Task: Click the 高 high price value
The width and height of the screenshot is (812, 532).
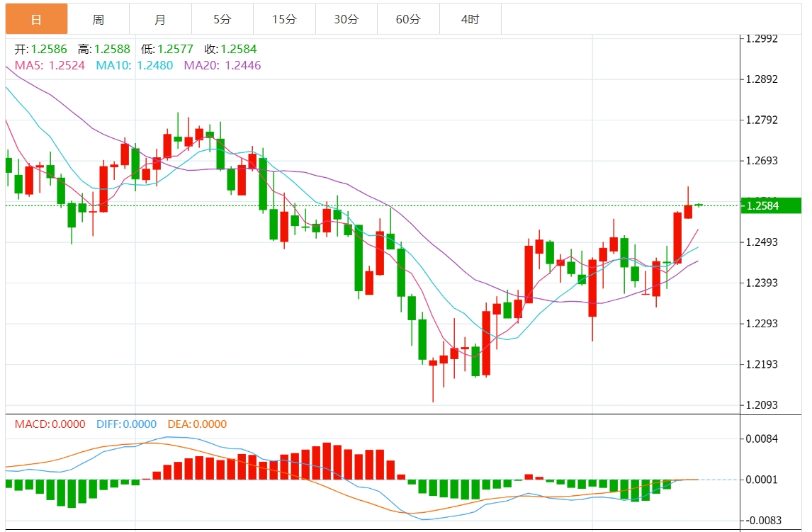Action: (113, 49)
